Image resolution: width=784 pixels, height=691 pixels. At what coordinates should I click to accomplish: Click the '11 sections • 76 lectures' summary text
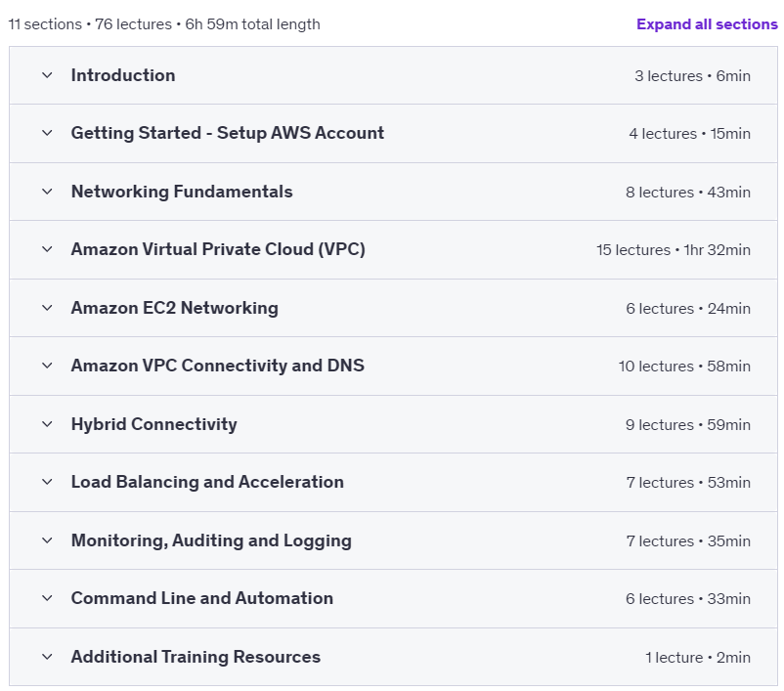pos(90,24)
